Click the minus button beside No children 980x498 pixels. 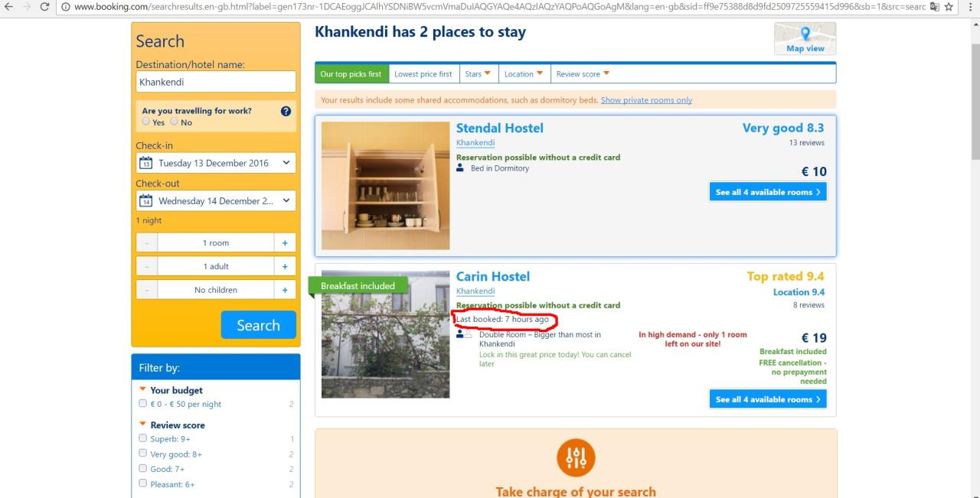tap(147, 290)
